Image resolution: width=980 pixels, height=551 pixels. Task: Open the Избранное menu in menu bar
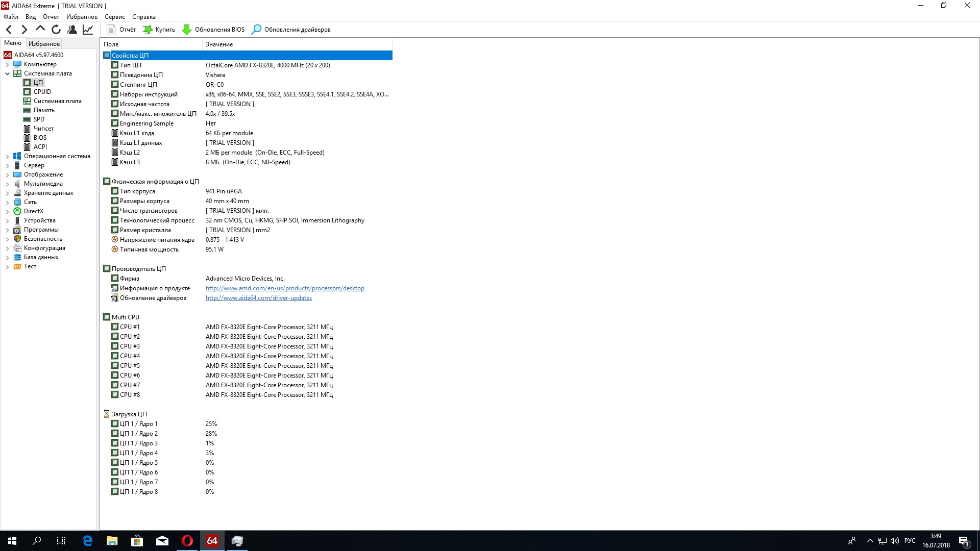(x=82, y=17)
